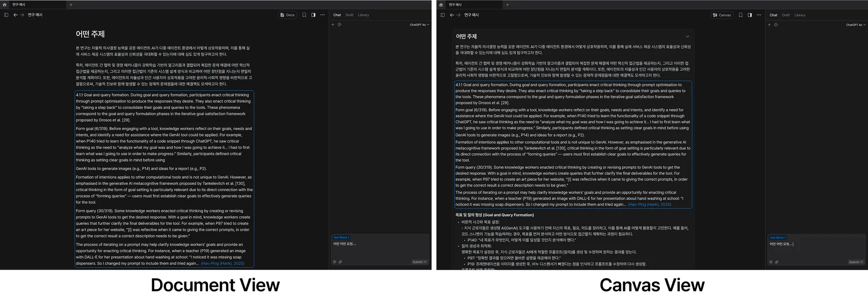
Task: Click the chat input field in Canvas View
Action: 817,249
